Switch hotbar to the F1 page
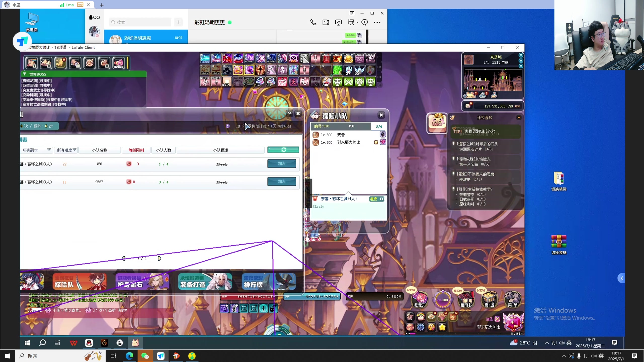The width and height of the screenshot is (644, 362). [379, 57]
